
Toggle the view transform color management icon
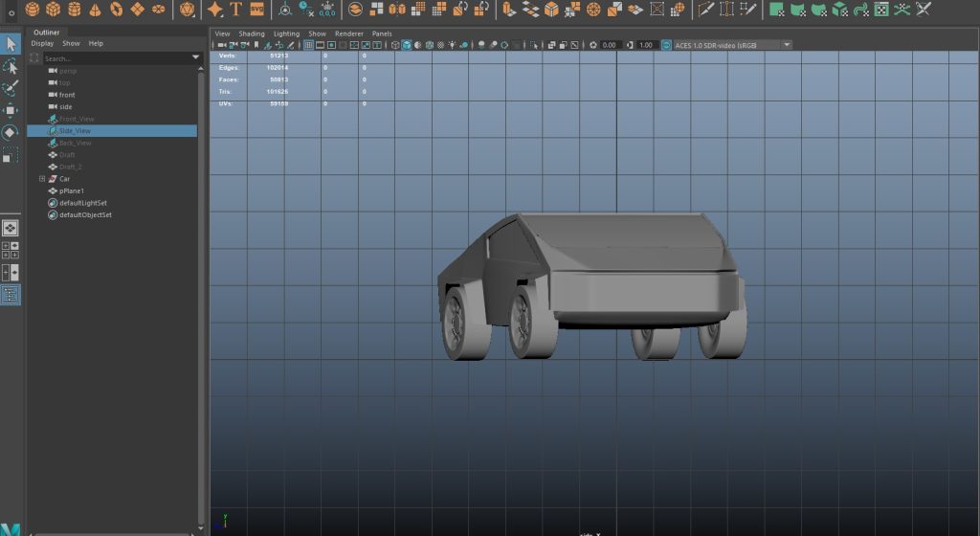pyautogui.click(x=666, y=45)
